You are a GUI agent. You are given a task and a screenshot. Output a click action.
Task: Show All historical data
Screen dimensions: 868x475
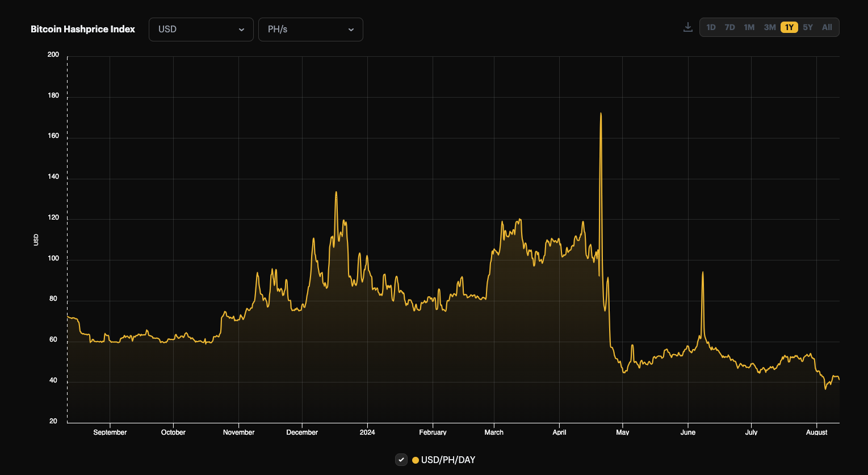tap(827, 27)
